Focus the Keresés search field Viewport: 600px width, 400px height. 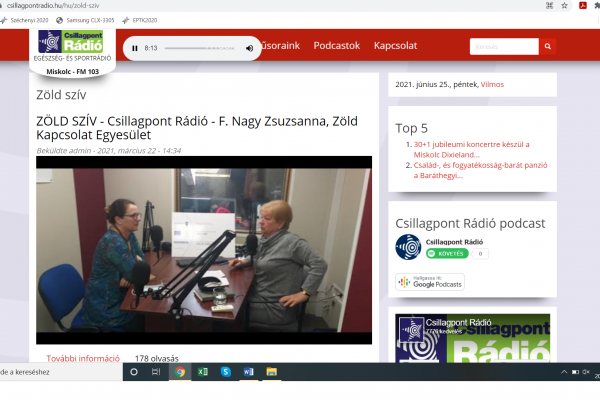pos(504,46)
